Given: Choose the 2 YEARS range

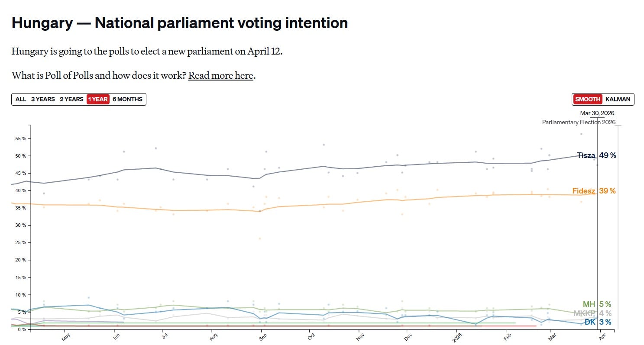Looking at the screenshot, I should [71, 99].
